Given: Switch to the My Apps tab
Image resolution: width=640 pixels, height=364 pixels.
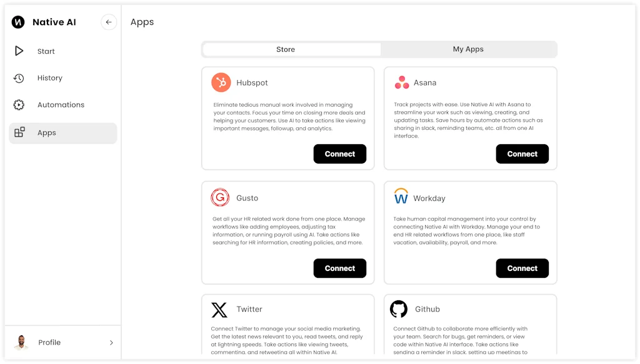Looking at the screenshot, I should [467, 49].
